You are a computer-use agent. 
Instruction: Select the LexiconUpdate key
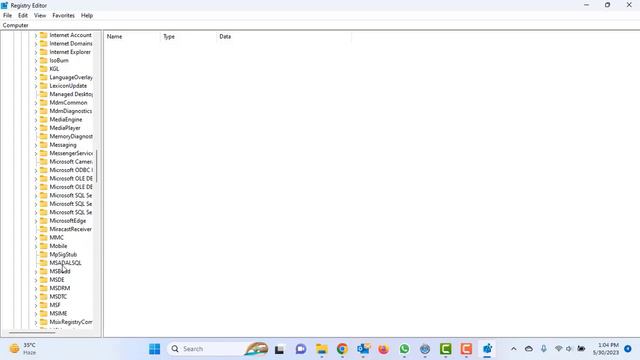point(68,86)
